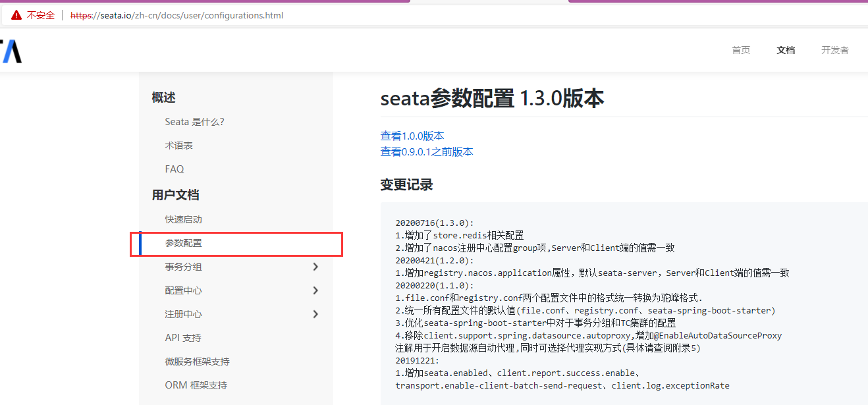Click the 不安全 security label
Image resolution: width=868 pixels, height=405 pixels.
(x=41, y=15)
